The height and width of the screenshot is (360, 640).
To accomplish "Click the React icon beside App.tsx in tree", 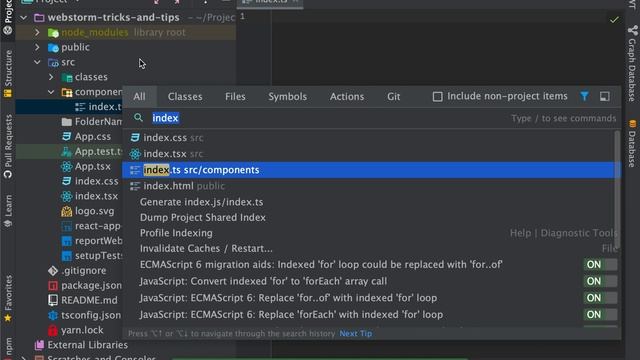I will pos(66,167).
